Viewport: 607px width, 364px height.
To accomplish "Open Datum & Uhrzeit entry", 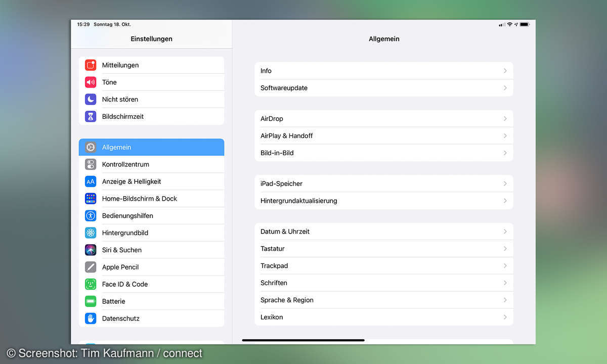I will coord(384,232).
